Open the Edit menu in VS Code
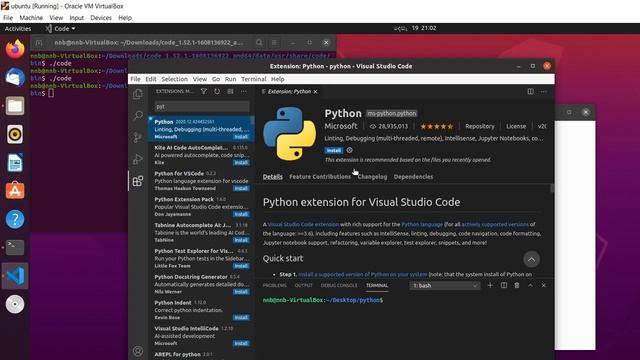 (151, 79)
